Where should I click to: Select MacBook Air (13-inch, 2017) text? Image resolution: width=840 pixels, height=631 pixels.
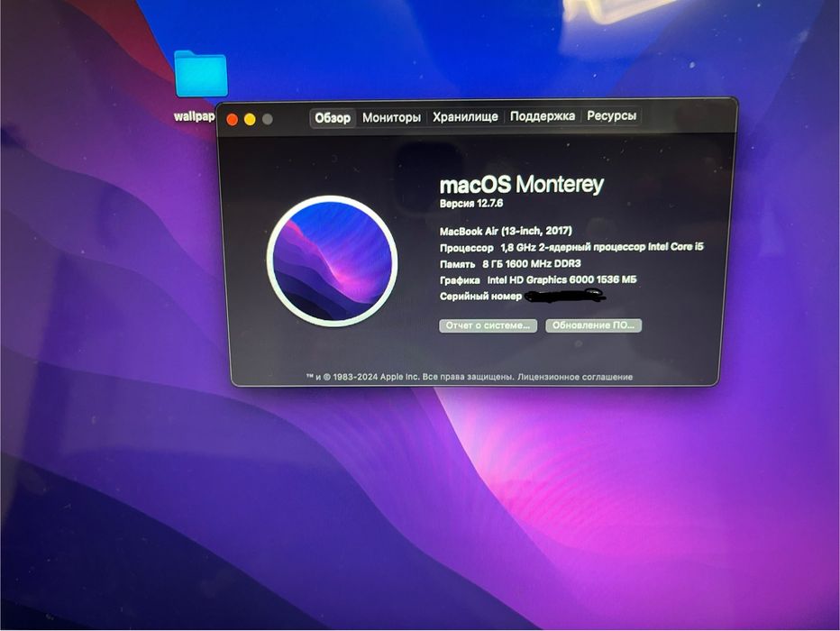point(506,231)
